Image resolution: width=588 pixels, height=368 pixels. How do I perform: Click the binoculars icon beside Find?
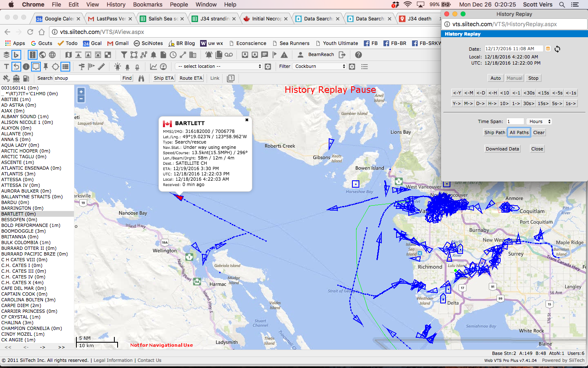(x=141, y=78)
